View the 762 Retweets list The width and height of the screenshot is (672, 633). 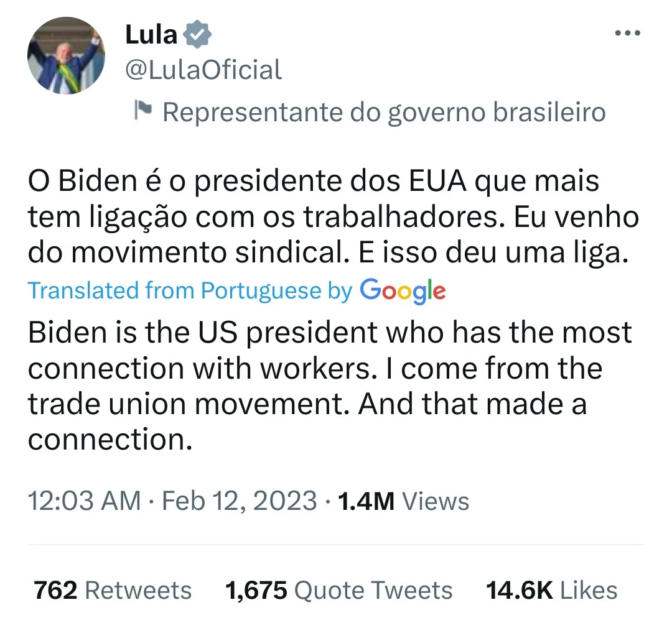pos(113,590)
